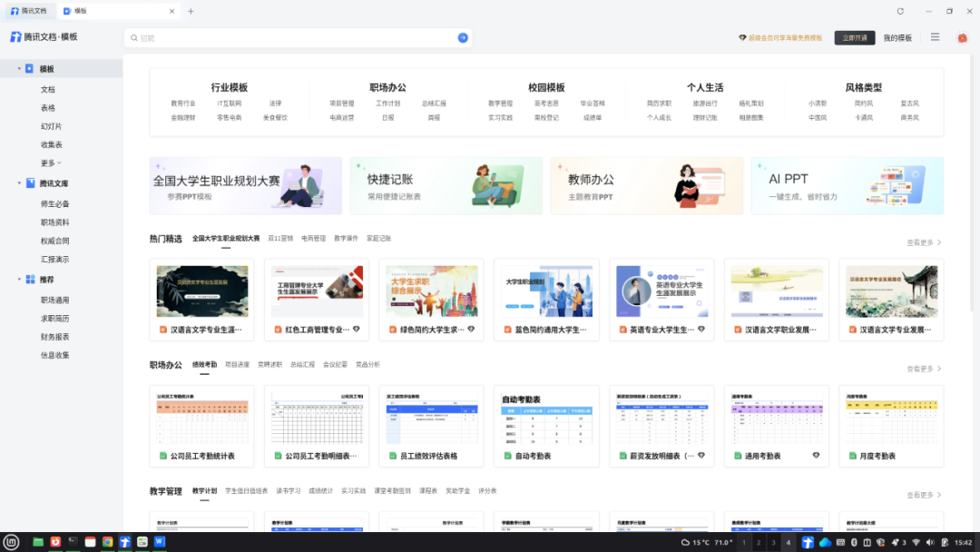Select the 电商管理 tab in 热门精选

coord(313,238)
